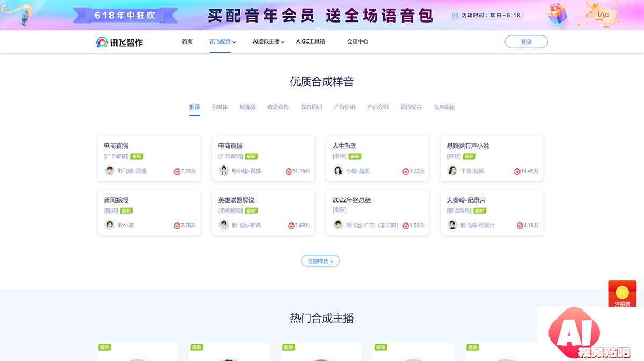Click the 千雪-品质 avatar
Screen dimensions: 644x361
click(x=452, y=170)
